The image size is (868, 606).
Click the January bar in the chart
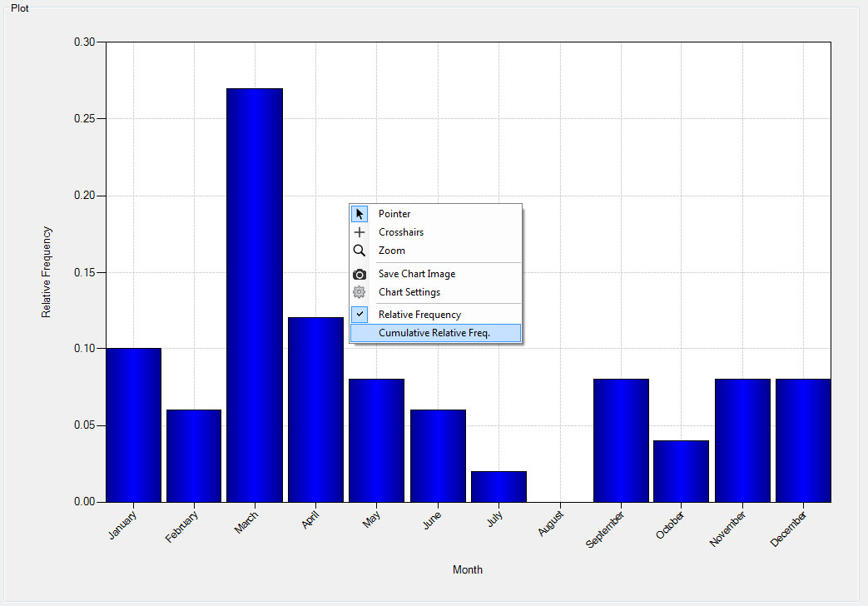[132, 425]
